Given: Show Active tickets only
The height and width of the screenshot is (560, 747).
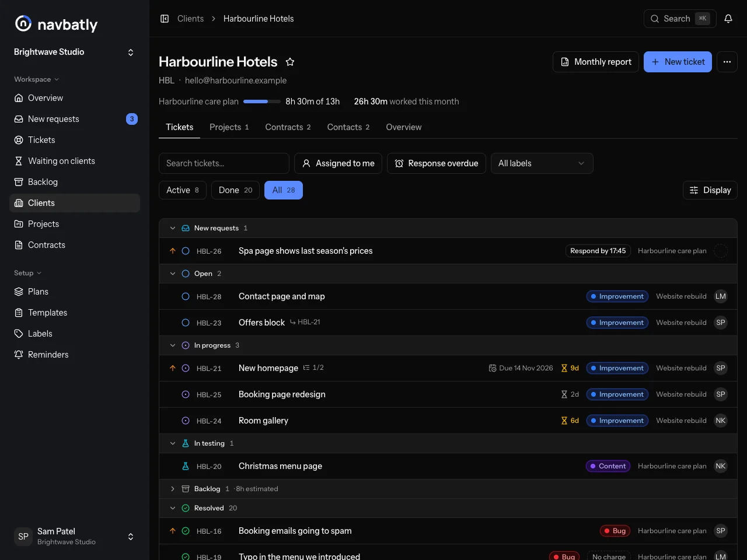Looking at the screenshot, I should click(x=183, y=190).
